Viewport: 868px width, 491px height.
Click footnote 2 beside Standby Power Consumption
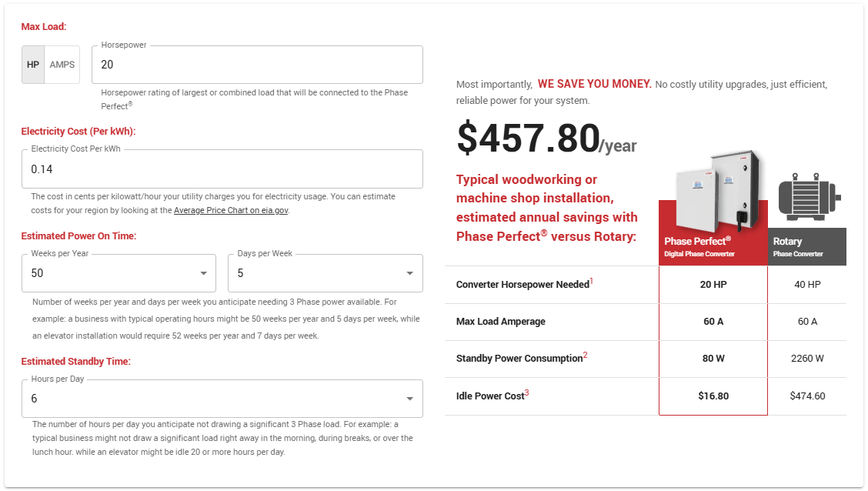pyautogui.click(x=585, y=356)
